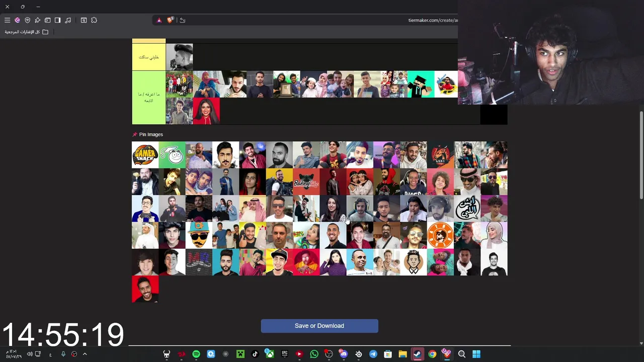Click the green tier label cell
Screen dimensions: 644x362
click(148, 98)
